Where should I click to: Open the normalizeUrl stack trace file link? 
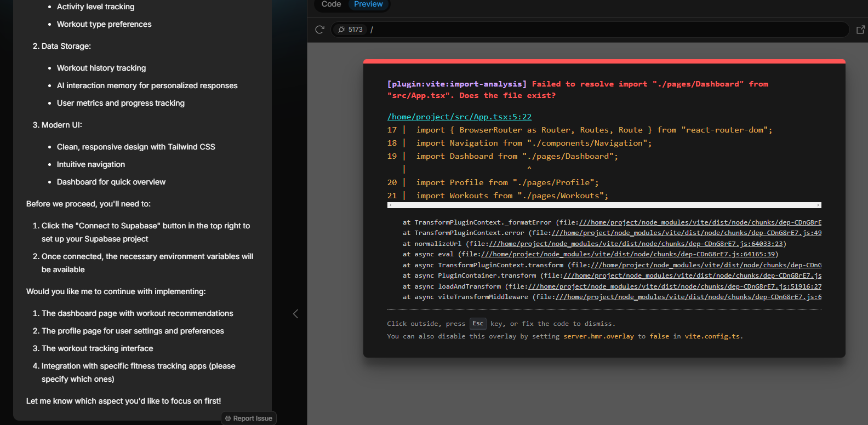point(636,244)
